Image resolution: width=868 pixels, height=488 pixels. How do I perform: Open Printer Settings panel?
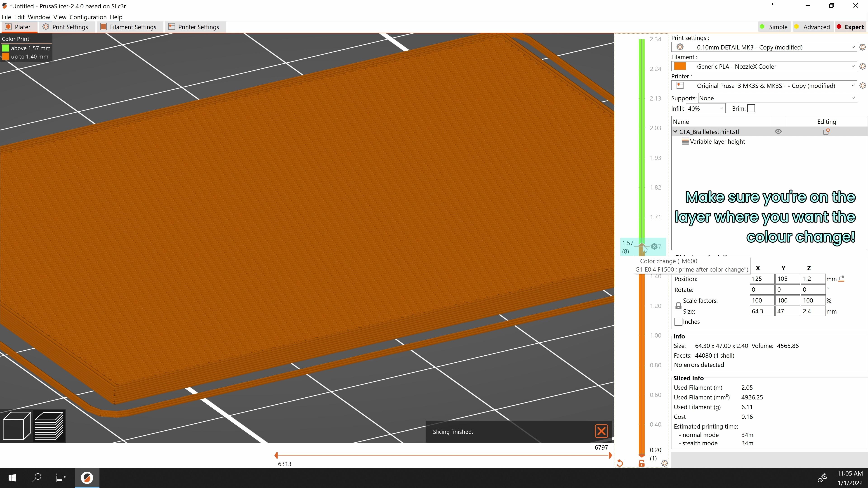(198, 26)
